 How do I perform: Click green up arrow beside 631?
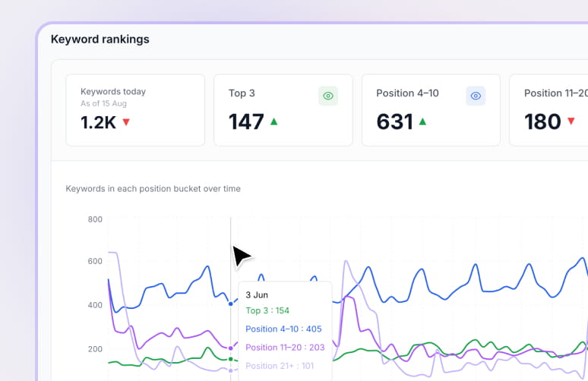[422, 121]
